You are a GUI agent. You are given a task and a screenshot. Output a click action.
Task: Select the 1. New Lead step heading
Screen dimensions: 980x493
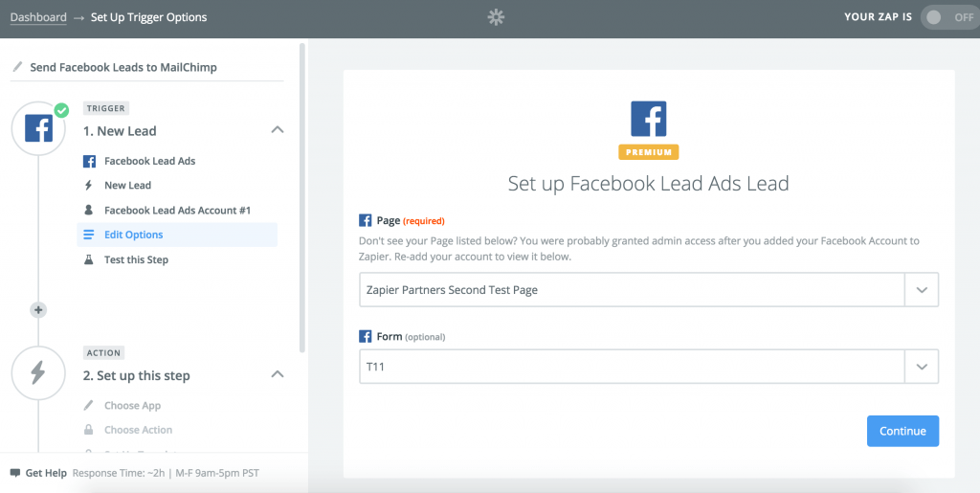(x=120, y=131)
